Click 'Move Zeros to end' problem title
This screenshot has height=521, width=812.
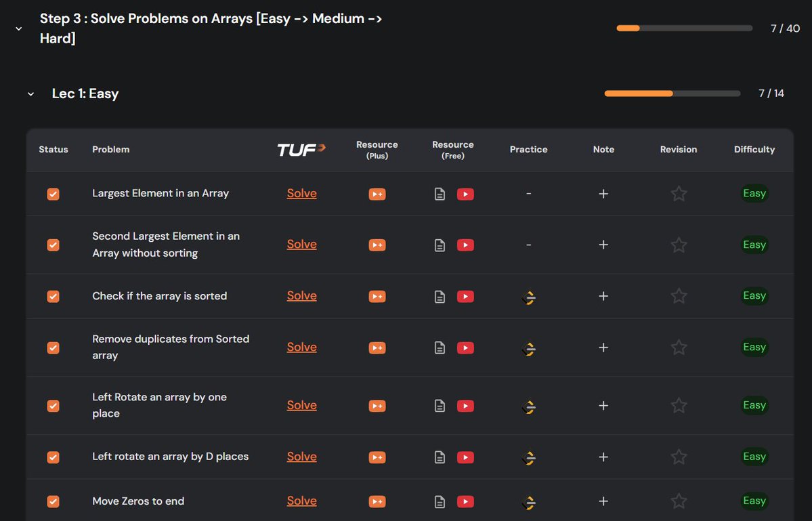(x=138, y=501)
